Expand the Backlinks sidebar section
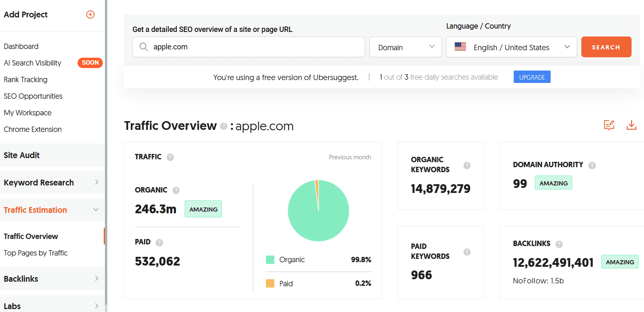This screenshot has width=644, height=312. click(52, 279)
